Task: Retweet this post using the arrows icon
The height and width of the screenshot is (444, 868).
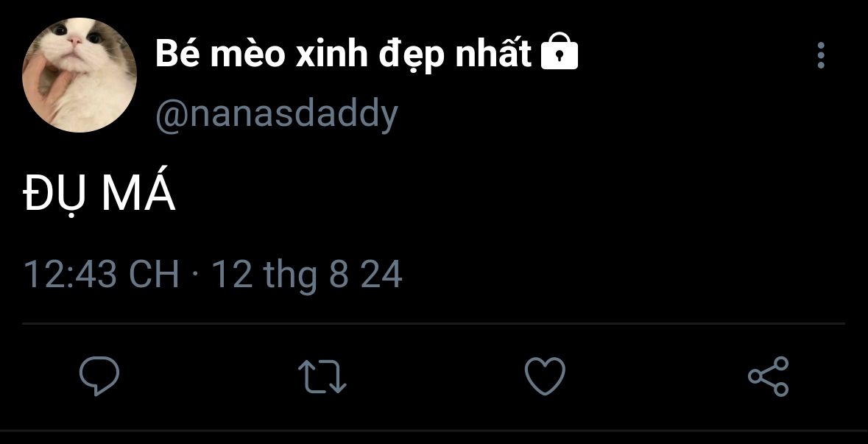Action: click(x=322, y=376)
